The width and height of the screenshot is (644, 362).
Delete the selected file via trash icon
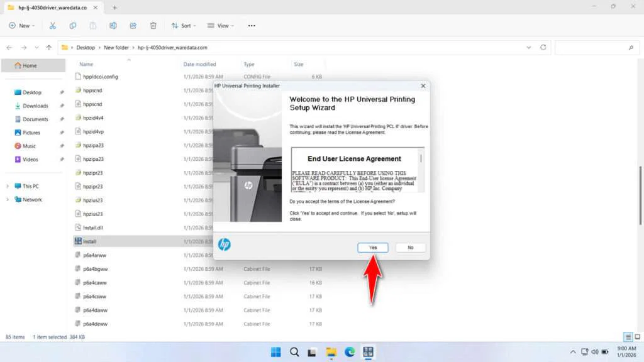pos(153,25)
